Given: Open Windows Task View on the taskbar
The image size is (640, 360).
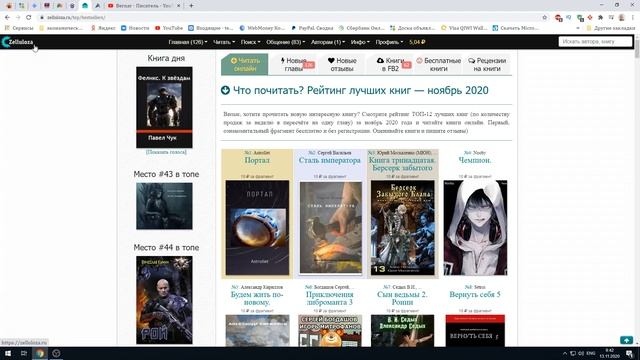Looking at the screenshot, I should [24, 353].
